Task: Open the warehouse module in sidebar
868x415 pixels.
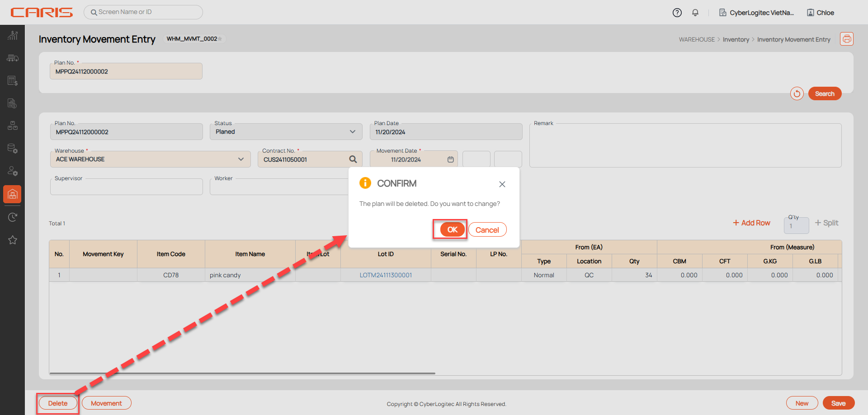Action: tap(12, 194)
